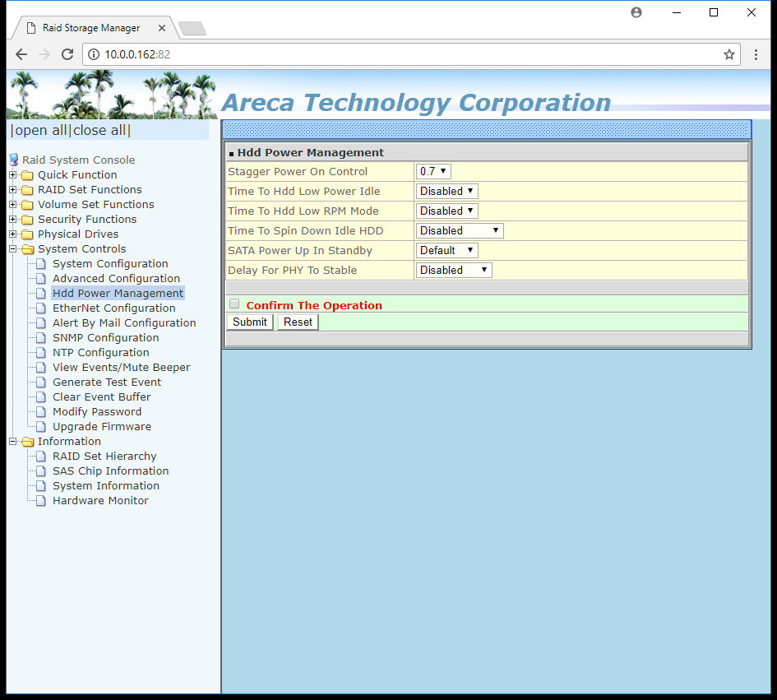
Task: Expand the Quick Function tree node
Action: click(13, 175)
